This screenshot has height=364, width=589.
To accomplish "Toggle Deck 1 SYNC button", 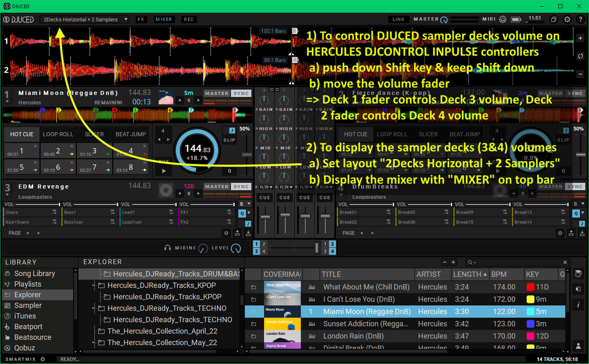I will click(x=241, y=93).
